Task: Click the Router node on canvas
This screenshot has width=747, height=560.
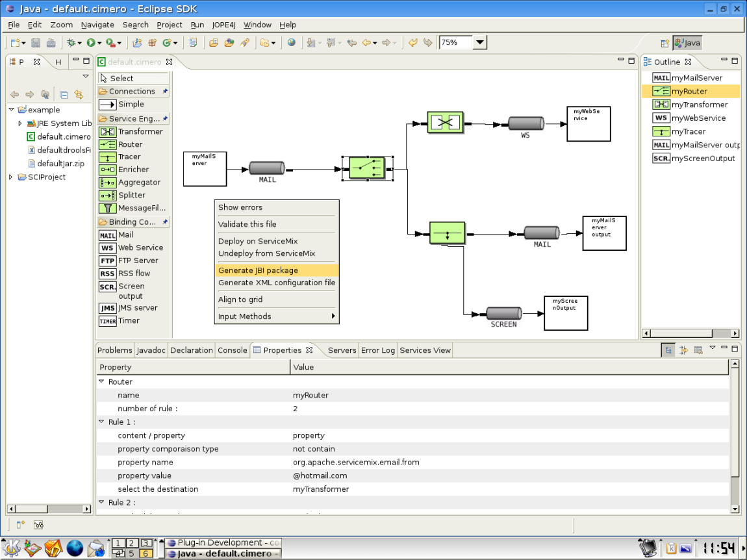Action: point(367,170)
